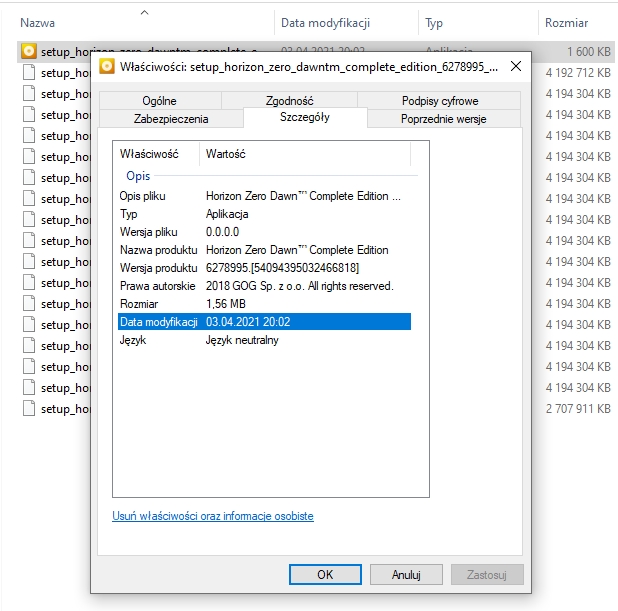Image resolution: width=618 pixels, height=611 pixels.
Task: Select file icon in the 4 192 712 KB row
Action: point(29,73)
